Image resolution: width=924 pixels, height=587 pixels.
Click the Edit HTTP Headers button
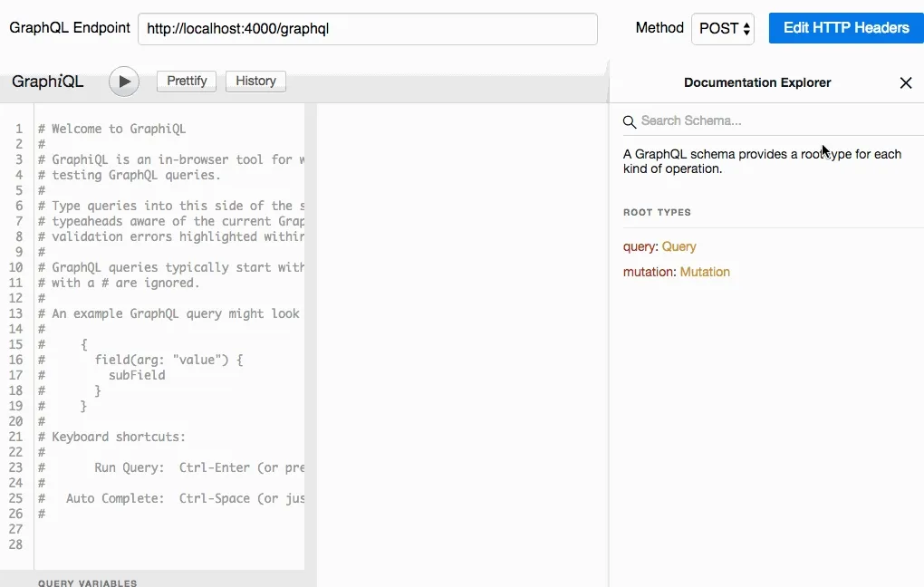coord(845,28)
